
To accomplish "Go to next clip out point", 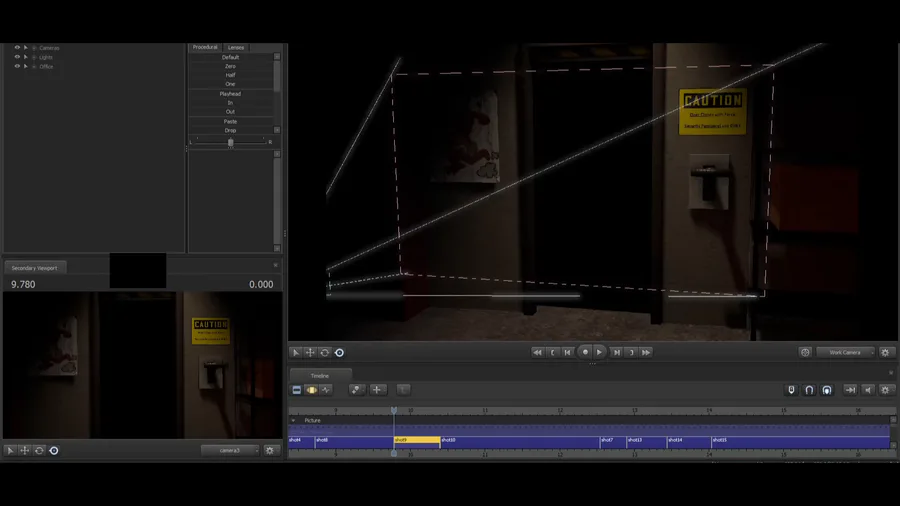I will point(631,352).
